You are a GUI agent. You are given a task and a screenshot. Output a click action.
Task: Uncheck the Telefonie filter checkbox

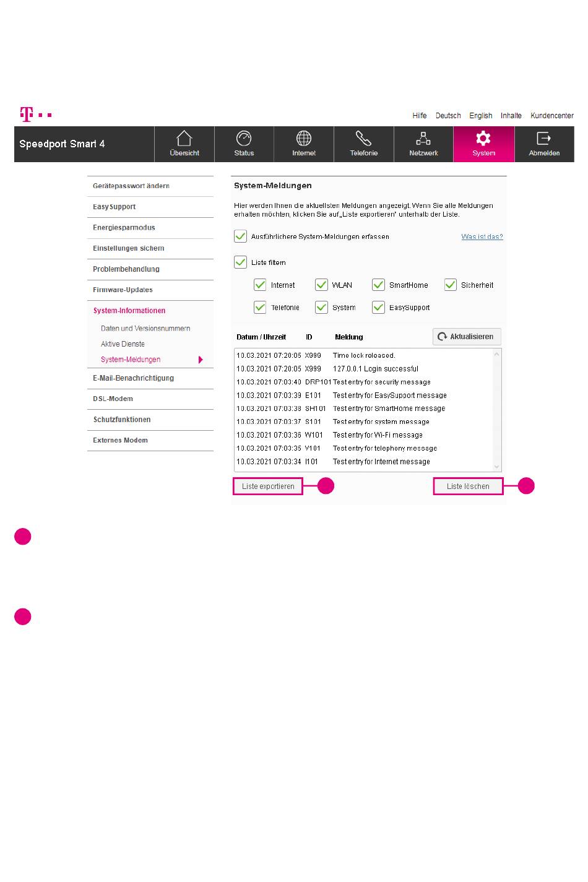(260, 307)
